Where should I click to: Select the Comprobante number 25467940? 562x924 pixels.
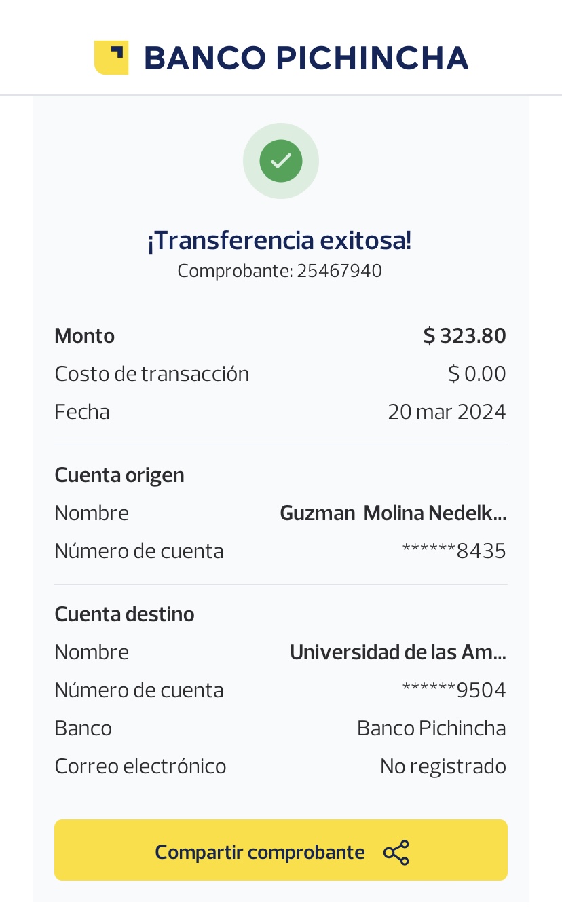pos(339,271)
